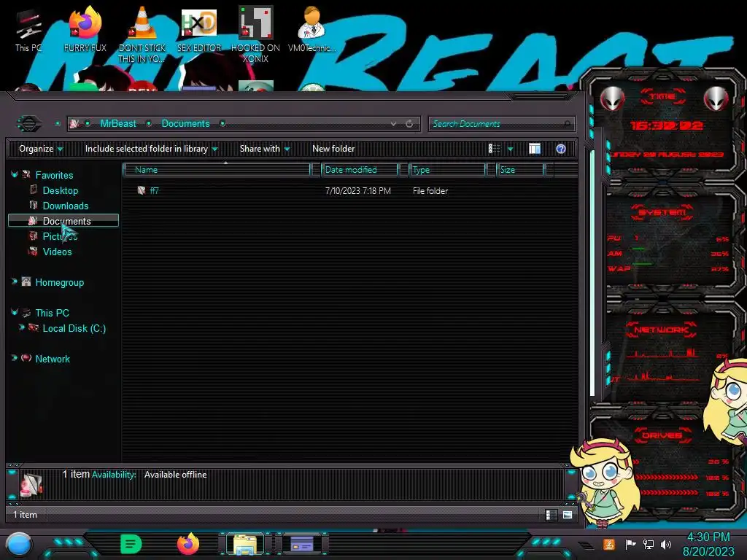Click the Downloads icon in Favorites
Screen dimensions: 747x560
[x=33, y=205]
